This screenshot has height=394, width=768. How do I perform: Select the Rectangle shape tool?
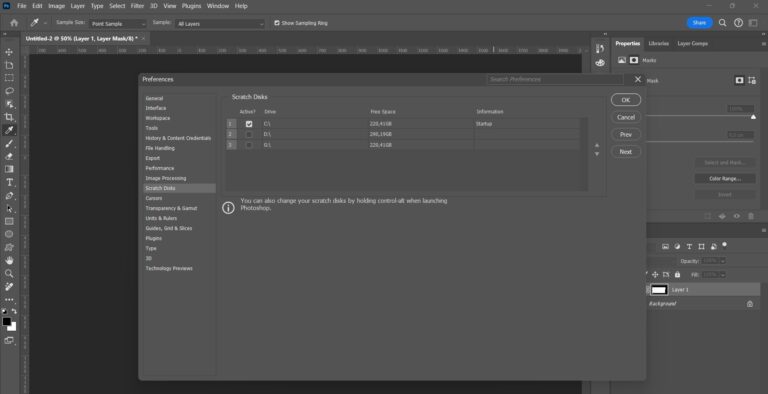(x=9, y=222)
